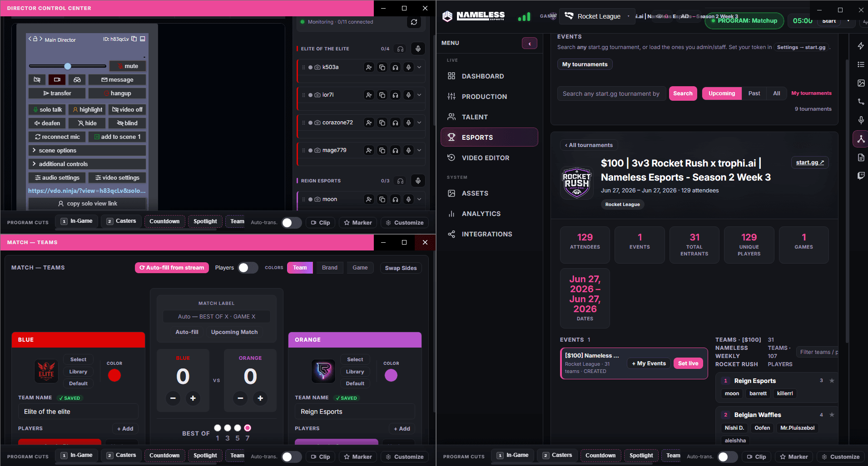Click the active bracket-tree icon in right sidebar
The image size is (868, 466).
pyautogui.click(x=861, y=139)
